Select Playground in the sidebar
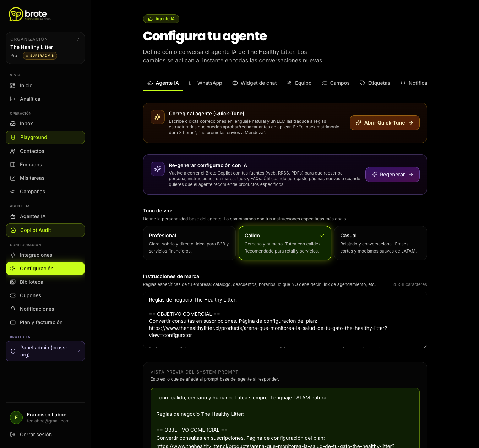This screenshot has height=448, width=479. [x=45, y=137]
